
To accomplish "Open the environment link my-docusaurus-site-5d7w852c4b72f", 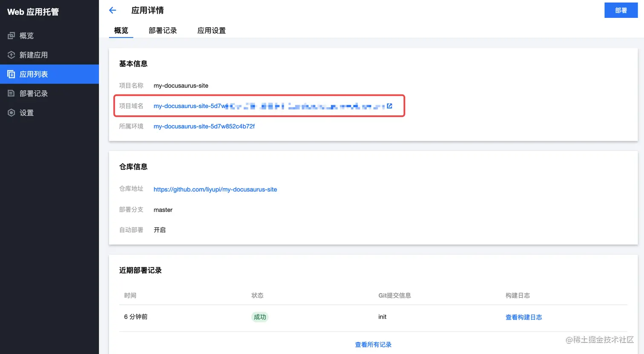I will (x=204, y=126).
